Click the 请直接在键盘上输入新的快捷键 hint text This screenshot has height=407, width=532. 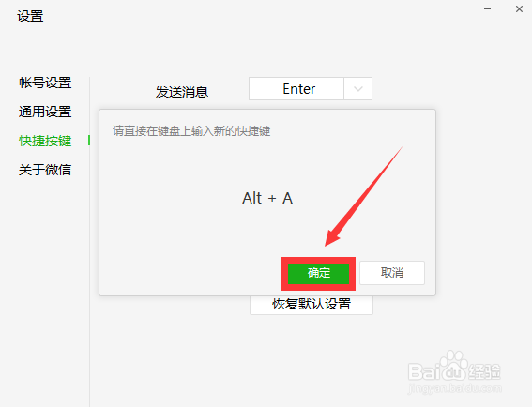191,131
